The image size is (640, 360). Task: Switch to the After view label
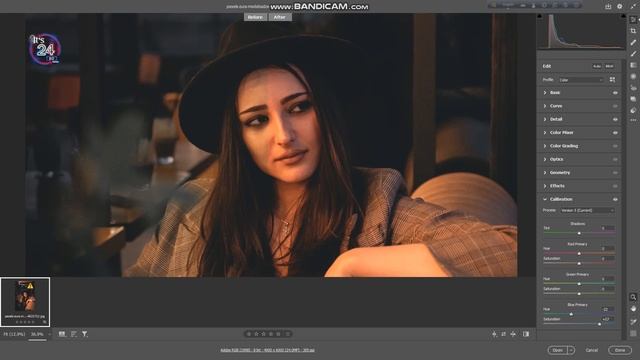coord(280,17)
